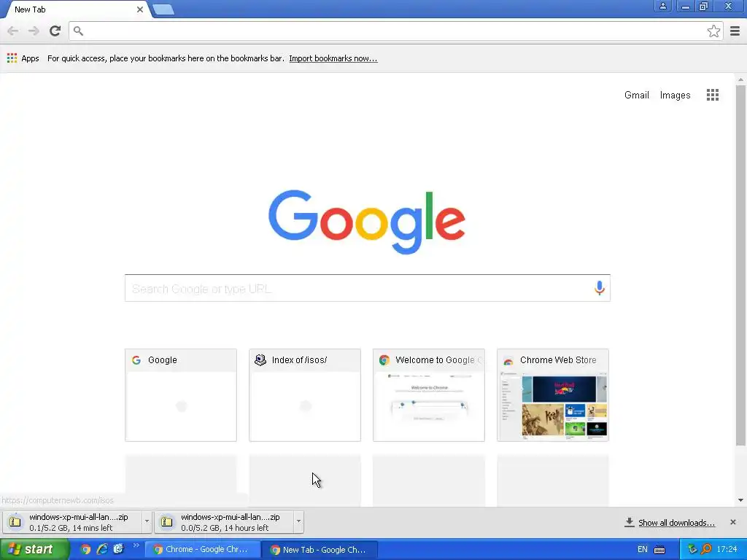This screenshot has height=560, width=747.
Task: Open the Apps shortcut in bookmarks bar
Action: click(23, 58)
